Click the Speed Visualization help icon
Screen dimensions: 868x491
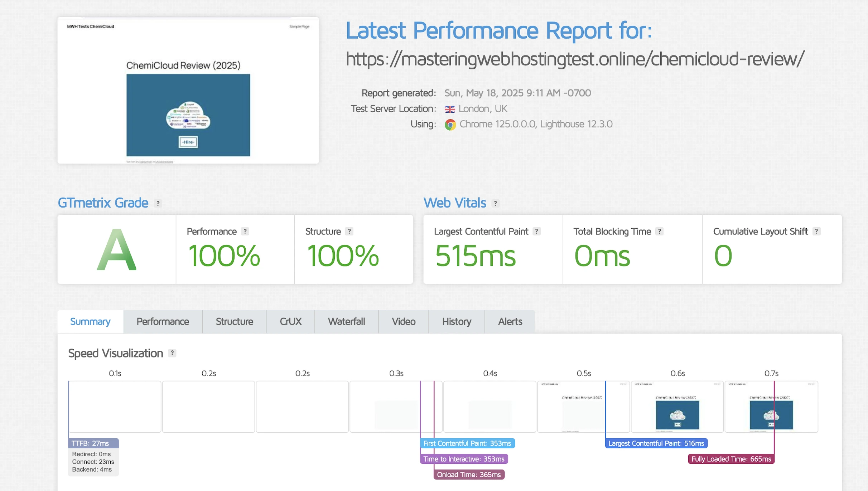pyautogui.click(x=172, y=353)
